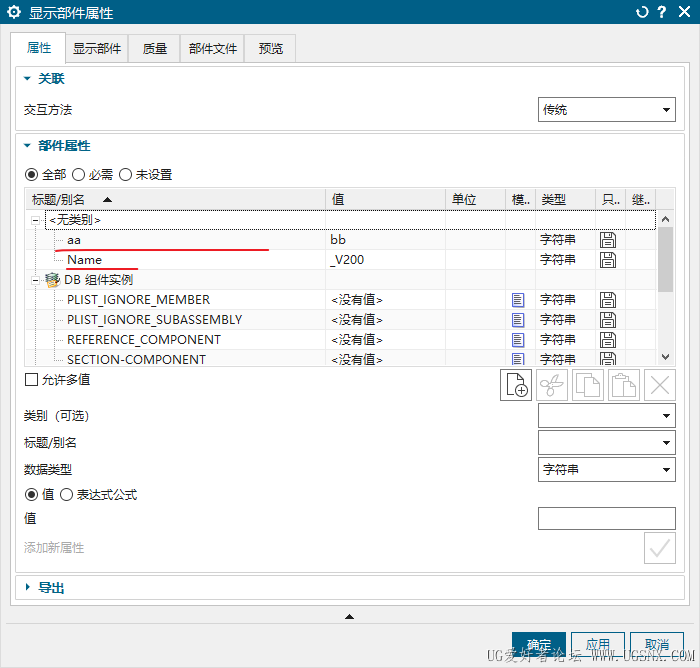Image resolution: width=700 pixels, height=668 pixels.
Task: Switch to the 显示部件 tab
Action: 97,49
